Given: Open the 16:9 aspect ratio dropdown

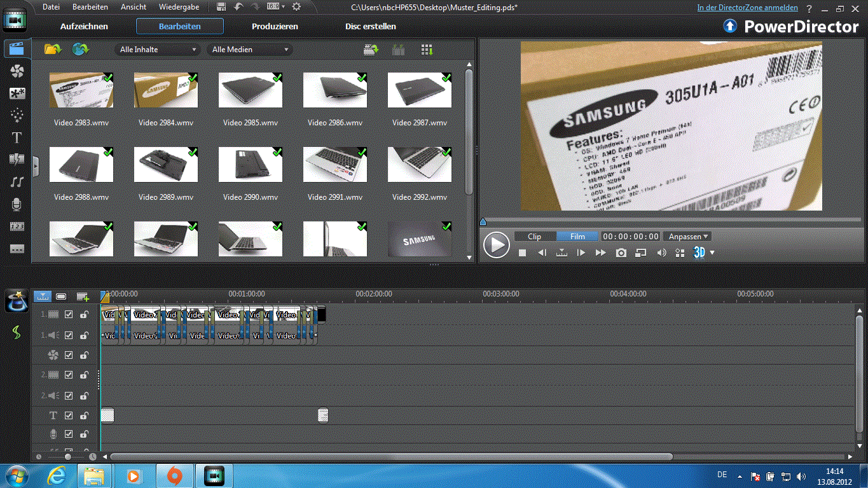Looking at the screenshot, I should (x=275, y=7).
